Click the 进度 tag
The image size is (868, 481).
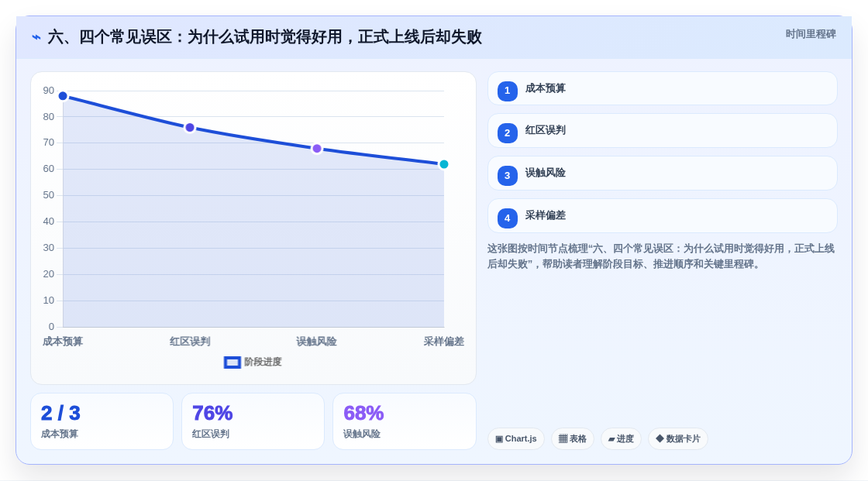coord(621,439)
